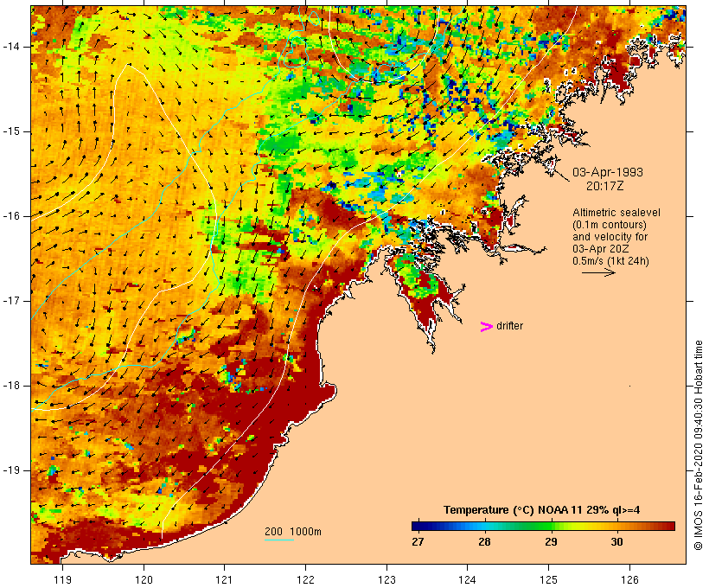709x588 pixels.
Task: Click the longitude label 119
Action: pos(62,579)
